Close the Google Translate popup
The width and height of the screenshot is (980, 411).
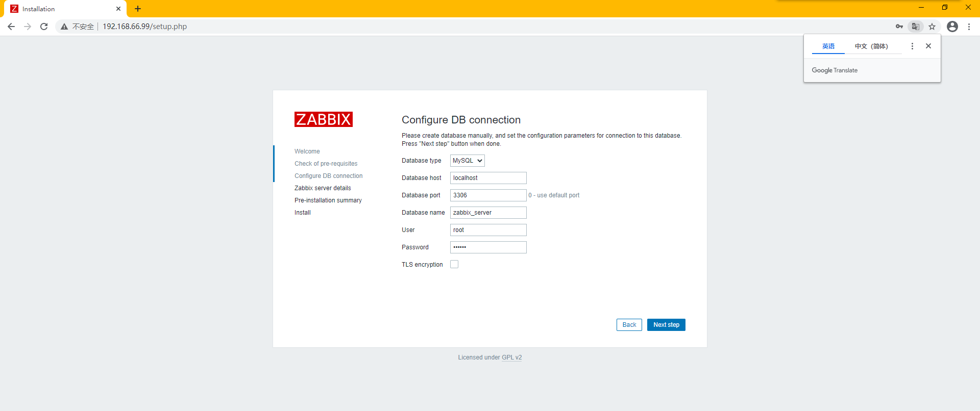coord(928,46)
